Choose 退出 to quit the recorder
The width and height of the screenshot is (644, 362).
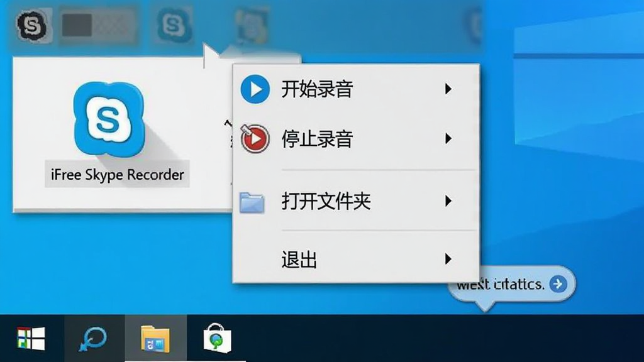point(356,259)
